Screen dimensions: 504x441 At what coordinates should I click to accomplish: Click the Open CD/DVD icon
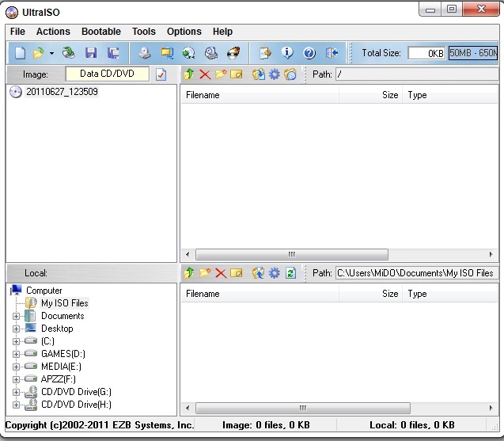pos(69,53)
